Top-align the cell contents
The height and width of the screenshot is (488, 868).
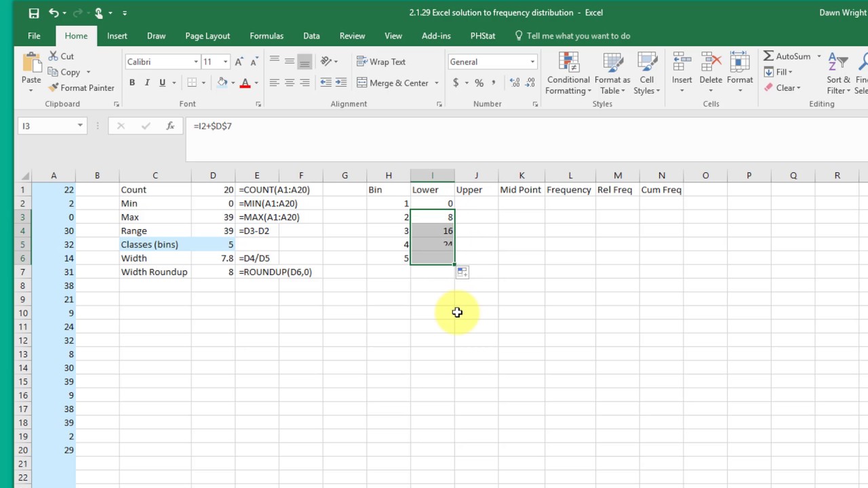pos(274,61)
